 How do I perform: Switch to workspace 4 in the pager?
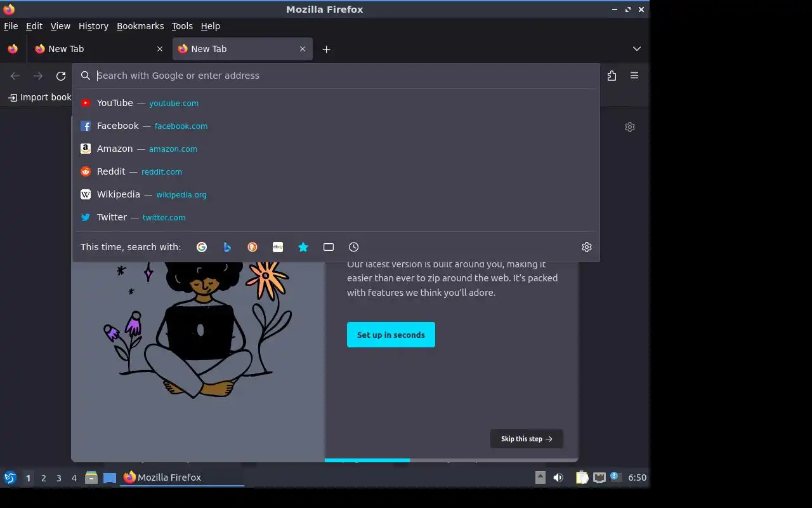pos(74,478)
